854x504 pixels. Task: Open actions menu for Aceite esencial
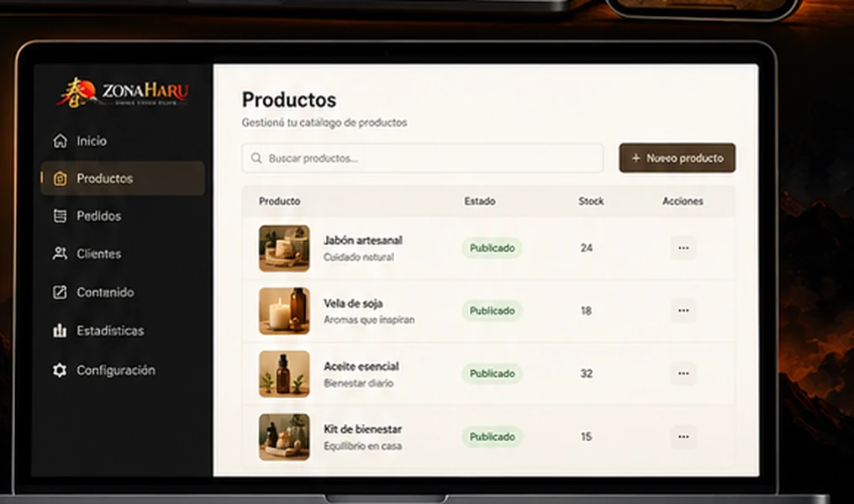683,373
